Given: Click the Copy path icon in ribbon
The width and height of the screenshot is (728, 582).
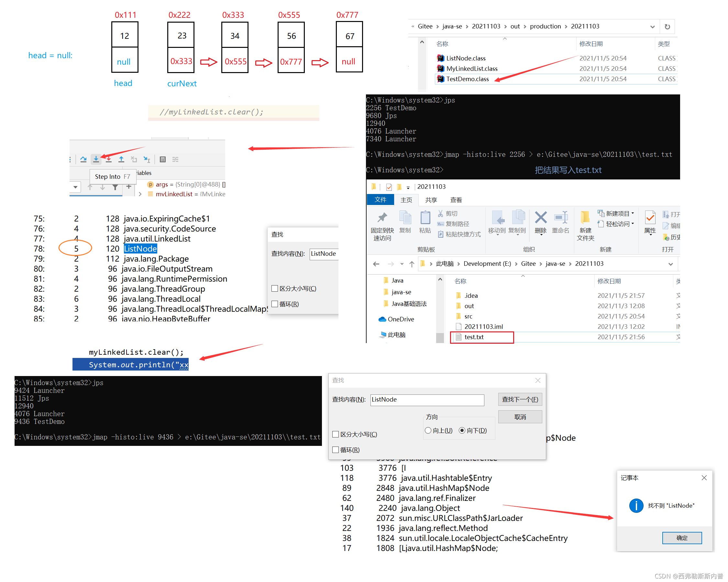Looking at the screenshot, I should 440,224.
